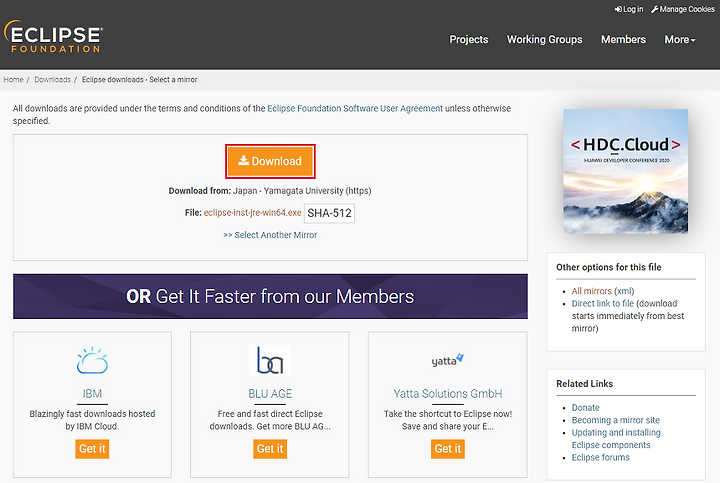
Task: Open the IBM member heading link
Action: point(92,393)
